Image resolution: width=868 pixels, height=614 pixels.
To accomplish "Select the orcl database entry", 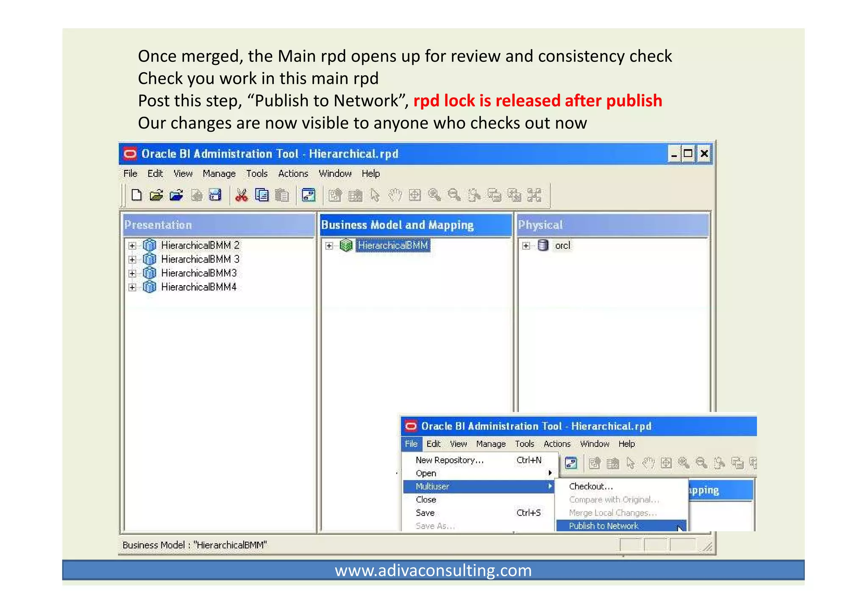I will click(562, 246).
